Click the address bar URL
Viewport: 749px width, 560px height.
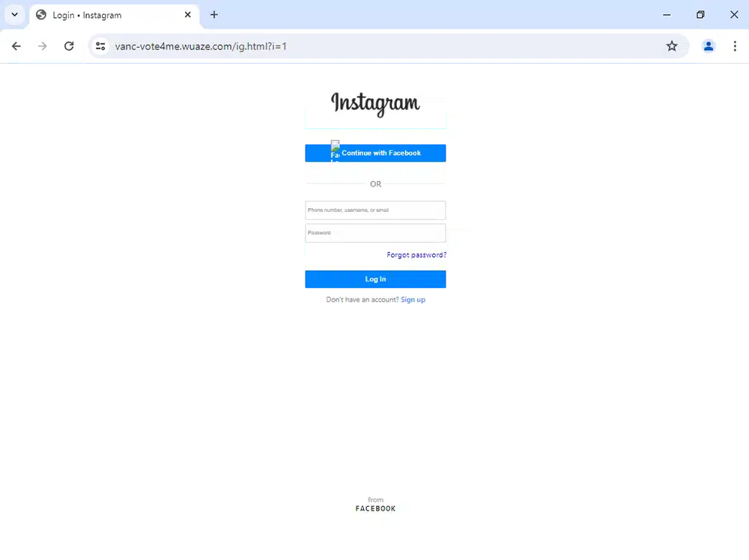pyautogui.click(x=201, y=46)
